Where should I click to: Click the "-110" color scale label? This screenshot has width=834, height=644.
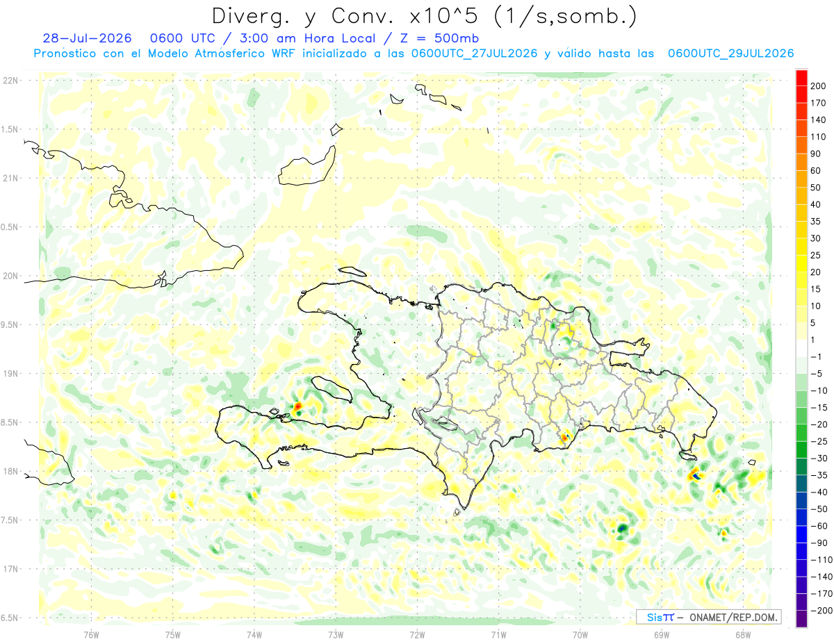(x=820, y=560)
